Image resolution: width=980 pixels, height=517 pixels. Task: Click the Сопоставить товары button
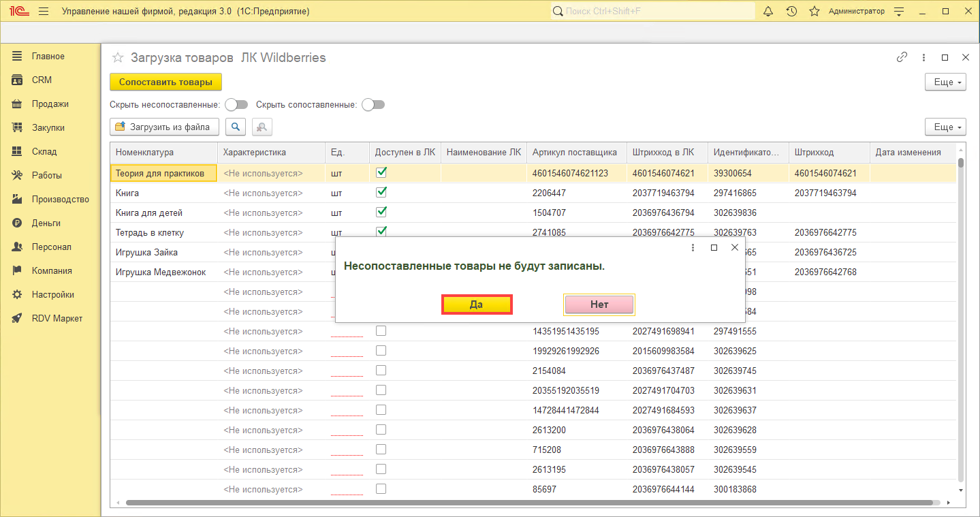(x=165, y=82)
